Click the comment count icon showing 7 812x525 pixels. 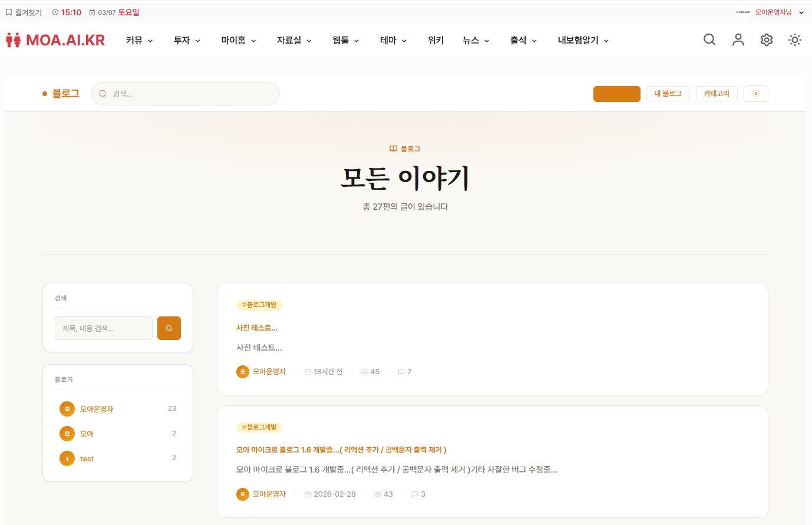click(x=401, y=372)
